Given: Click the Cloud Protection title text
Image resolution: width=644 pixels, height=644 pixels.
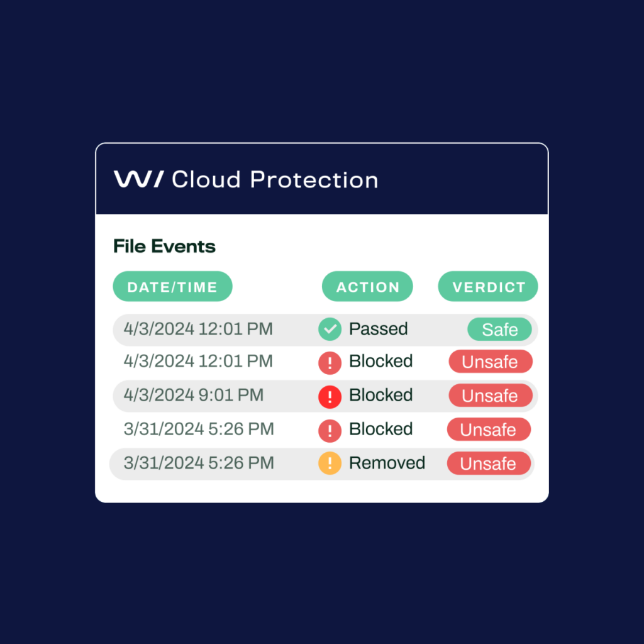Looking at the screenshot, I should coord(275,180).
